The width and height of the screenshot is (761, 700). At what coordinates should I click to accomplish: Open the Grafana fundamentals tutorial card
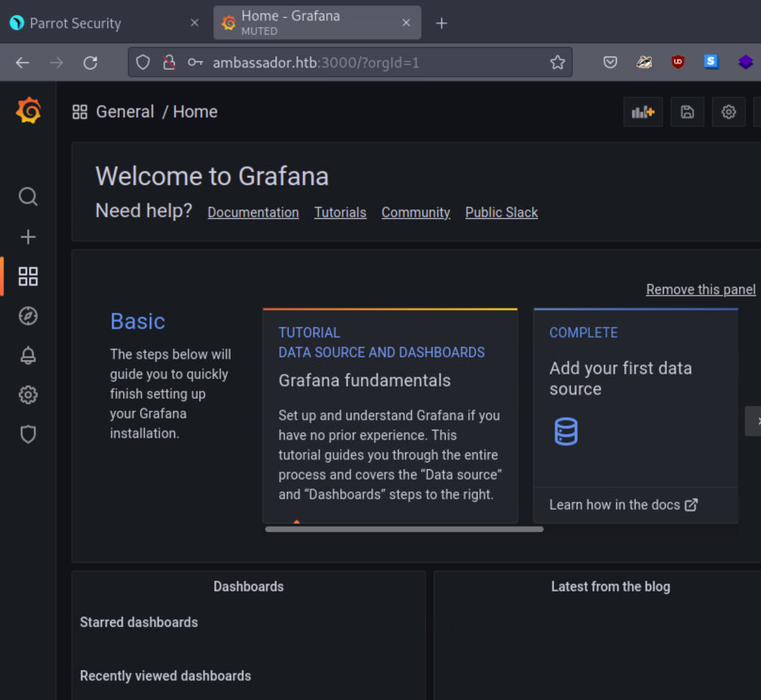390,416
